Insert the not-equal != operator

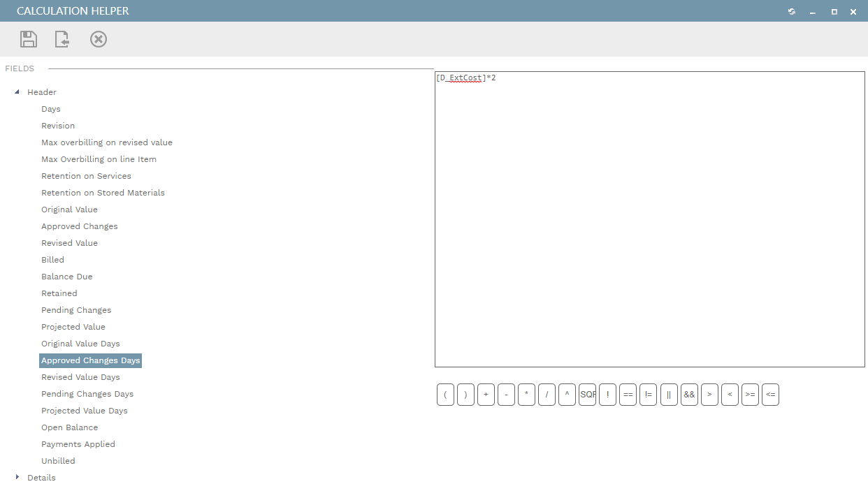tap(648, 395)
